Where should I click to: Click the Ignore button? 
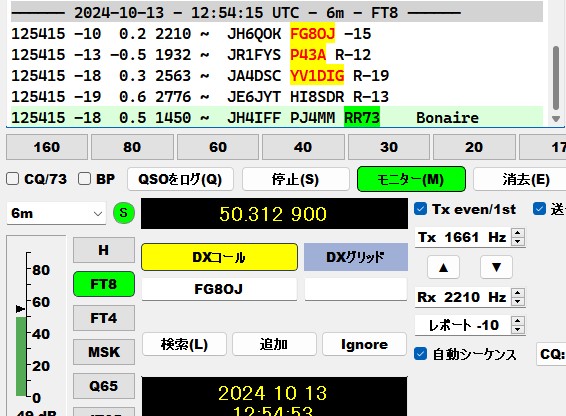pos(365,344)
